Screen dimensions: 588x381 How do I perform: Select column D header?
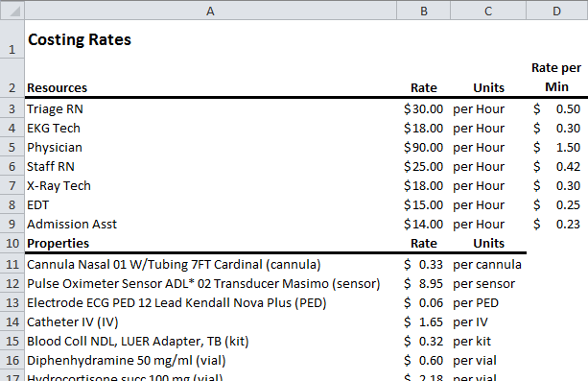coord(557,11)
